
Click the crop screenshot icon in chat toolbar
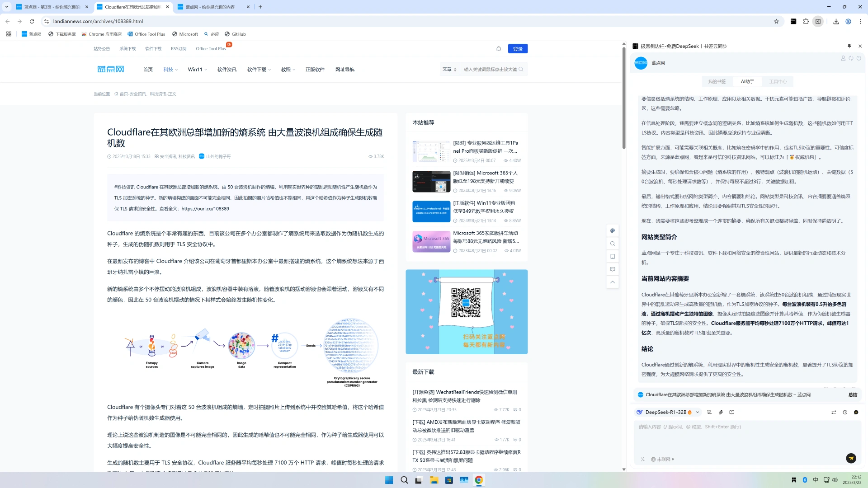pos(709,412)
